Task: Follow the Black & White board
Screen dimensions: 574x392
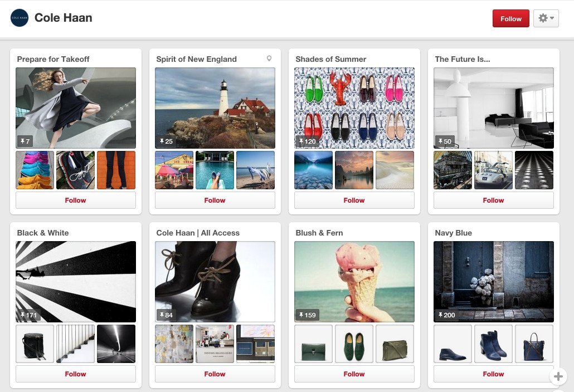Action: (x=76, y=374)
